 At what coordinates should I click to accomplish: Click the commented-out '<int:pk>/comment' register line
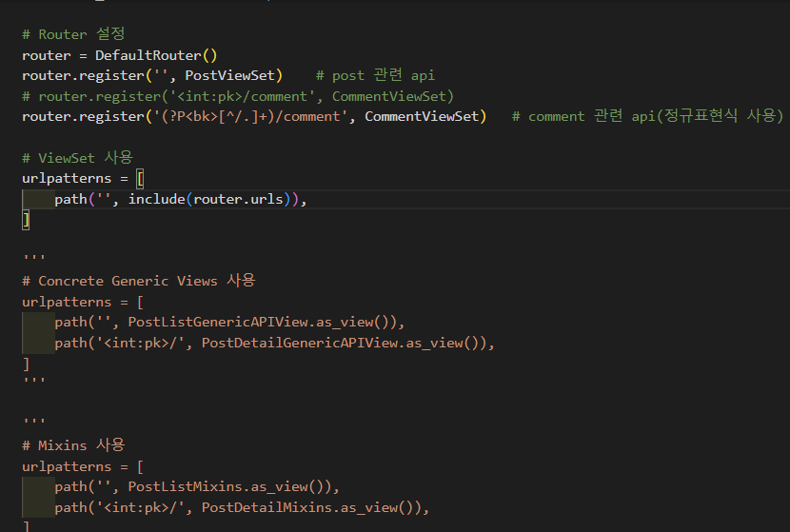[238, 96]
